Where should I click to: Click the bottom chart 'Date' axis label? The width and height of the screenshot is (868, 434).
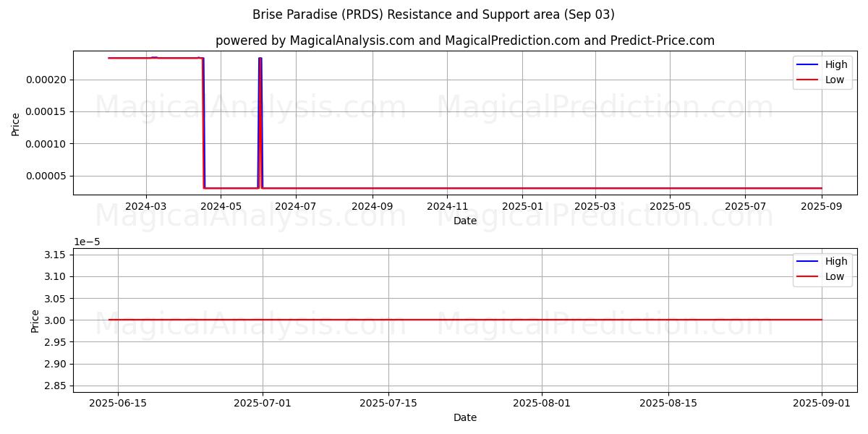click(x=465, y=417)
